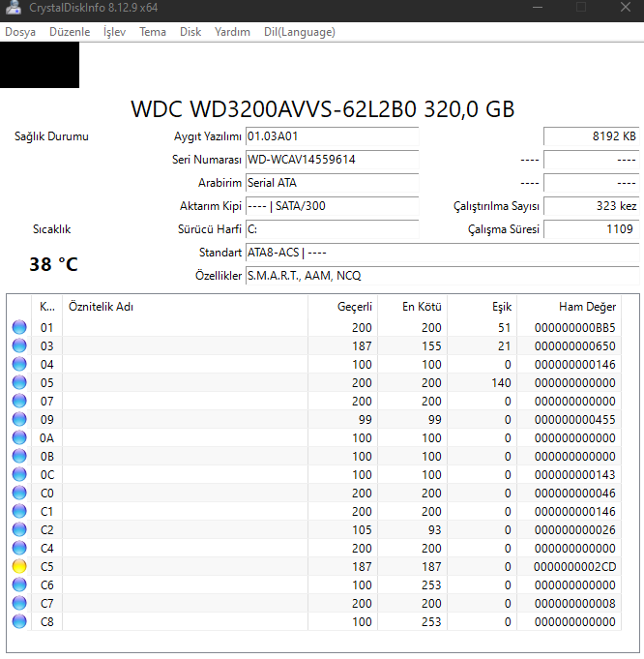Click the Arabirim field Serial ATA
This screenshot has height=659, width=644.
[x=332, y=183]
